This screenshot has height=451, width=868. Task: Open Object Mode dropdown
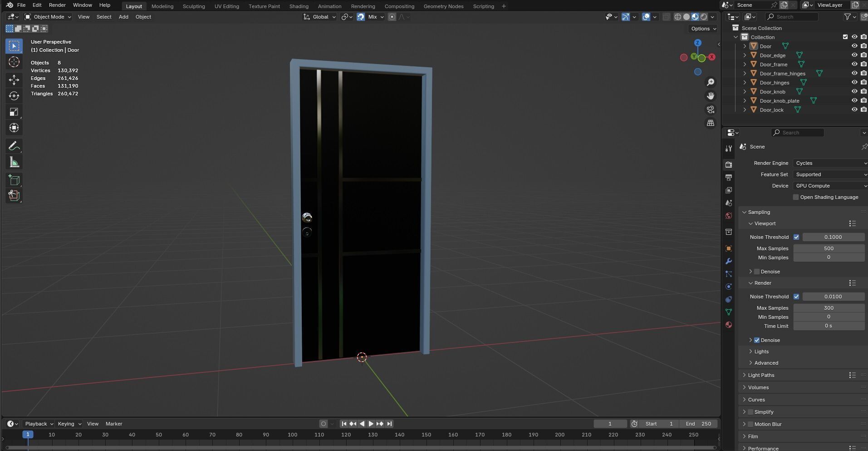click(x=48, y=17)
